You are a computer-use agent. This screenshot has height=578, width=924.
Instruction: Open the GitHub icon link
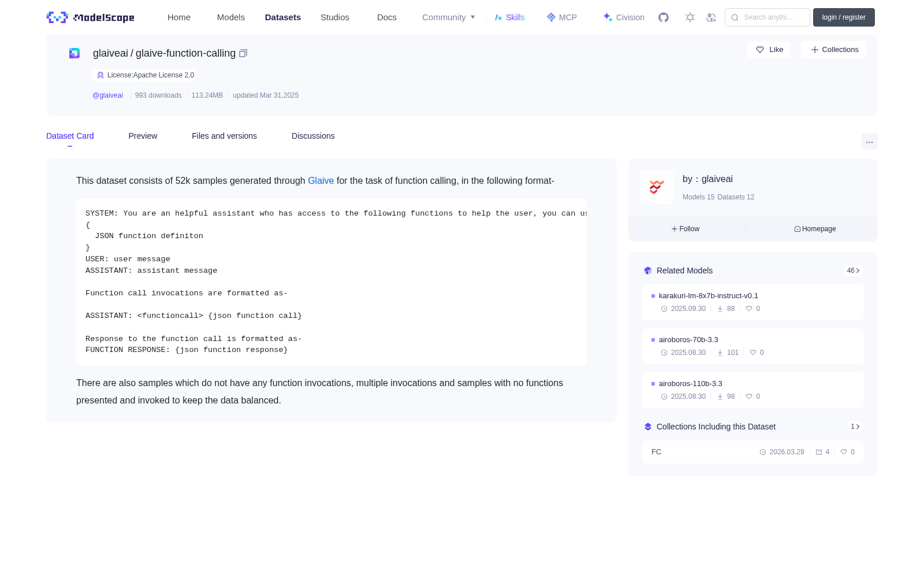tap(664, 17)
